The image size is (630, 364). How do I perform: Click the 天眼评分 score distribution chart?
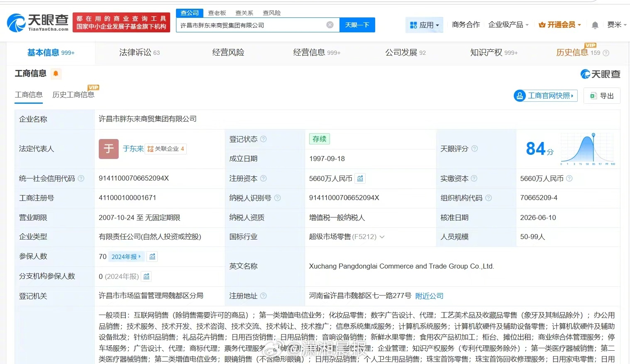588,149
